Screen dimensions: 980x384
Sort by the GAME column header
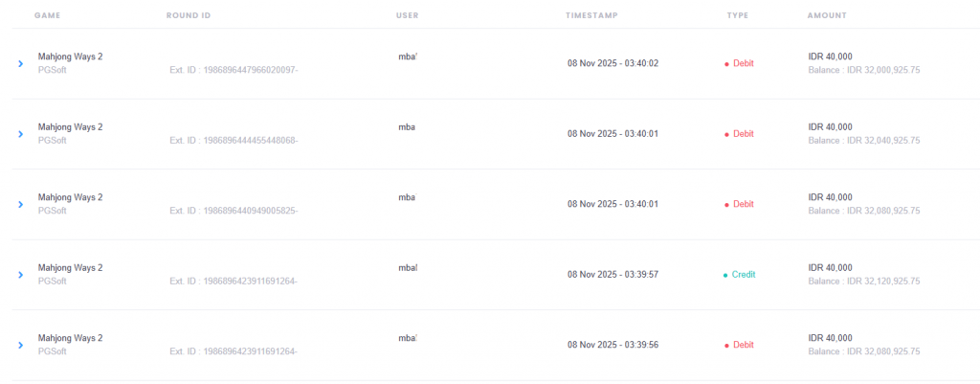coord(47,15)
